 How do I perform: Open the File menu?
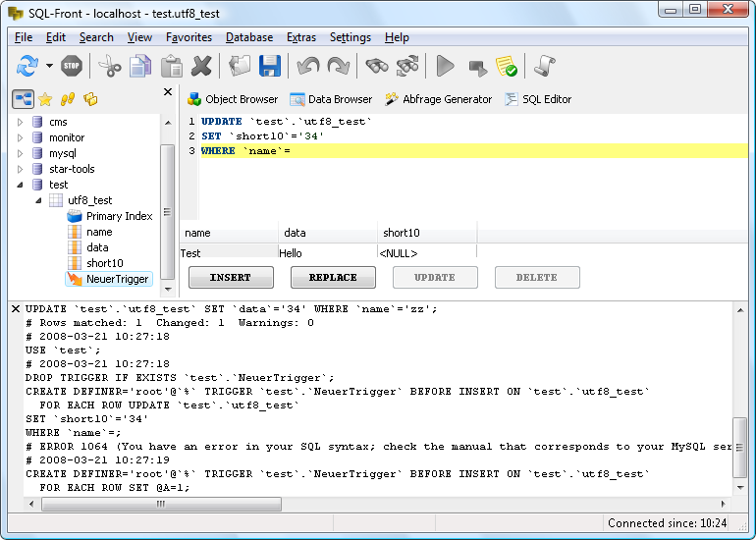coord(24,37)
